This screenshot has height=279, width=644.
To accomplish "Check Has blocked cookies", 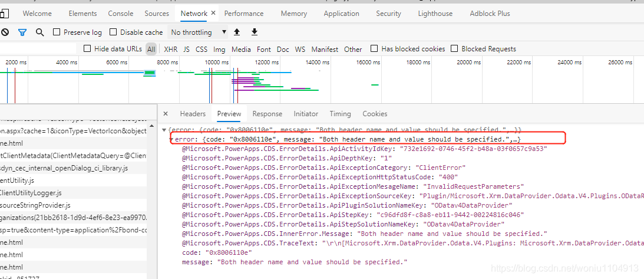I will click(374, 48).
